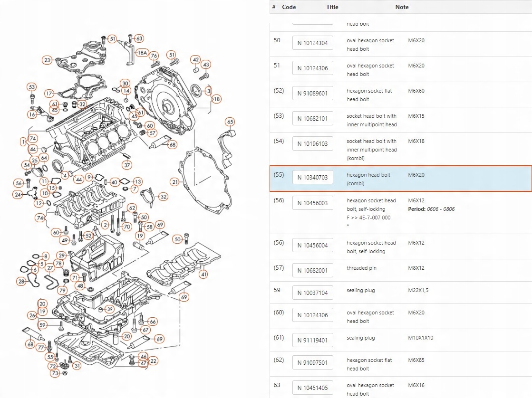Select callout 65 on the diagram
Viewport: 532px width, 398px height.
click(x=230, y=122)
